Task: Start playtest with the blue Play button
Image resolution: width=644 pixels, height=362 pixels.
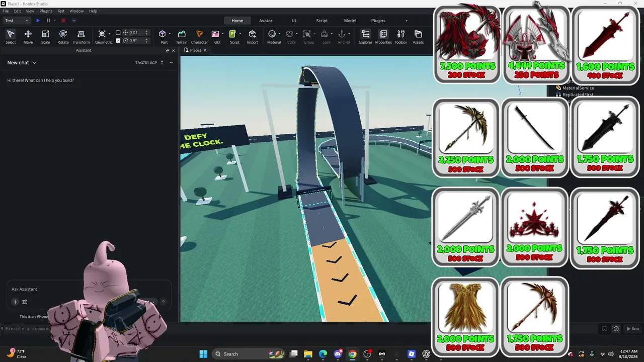Action: 38,21
